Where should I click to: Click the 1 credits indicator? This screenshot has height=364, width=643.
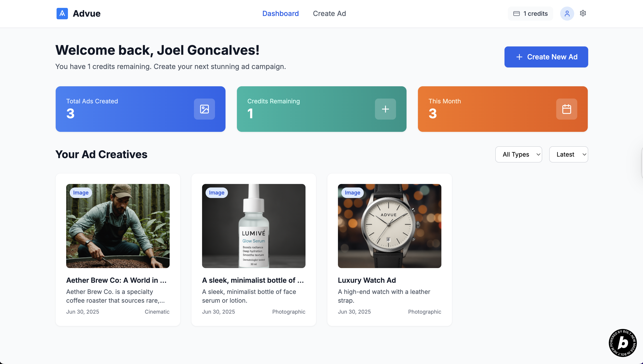pos(530,14)
